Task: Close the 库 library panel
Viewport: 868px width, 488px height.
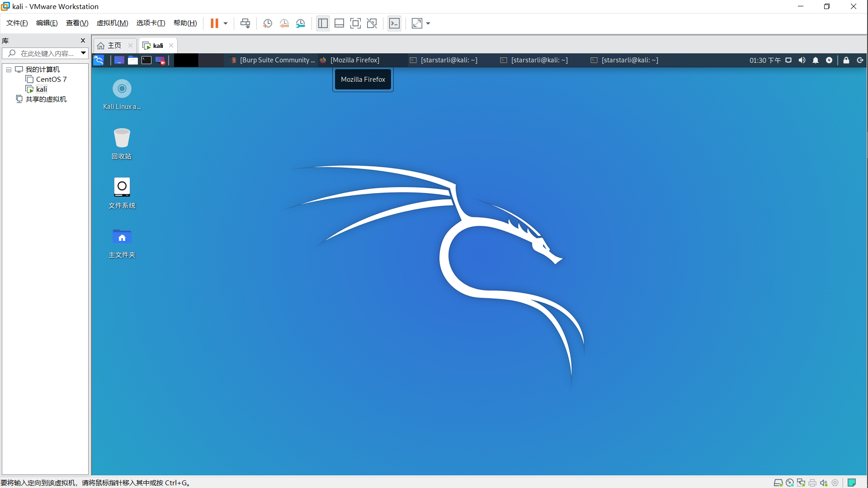Action: (83, 41)
